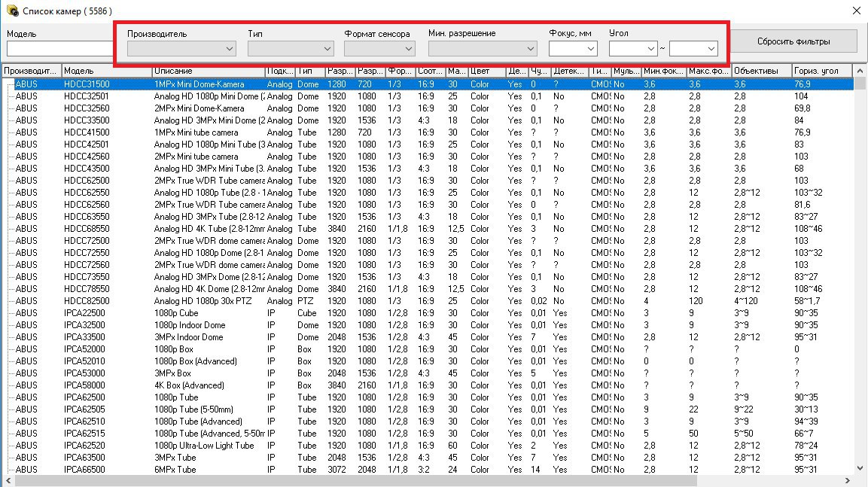868x487 pixels.
Task: Sort by Гориз. угол column header
Action: pyautogui.click(x=822, y=71)
